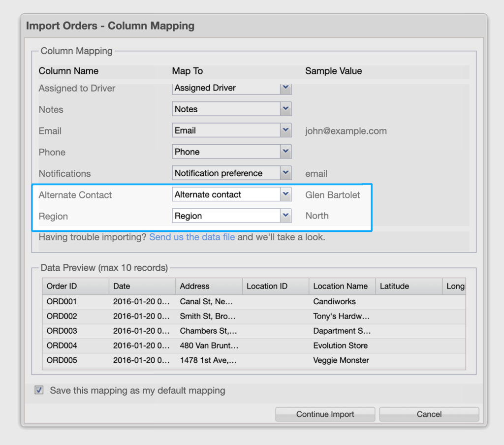This screenshot has width=504, height=445.
Task: Click the Dapartment S… location name cell
Action: [342, 331]
